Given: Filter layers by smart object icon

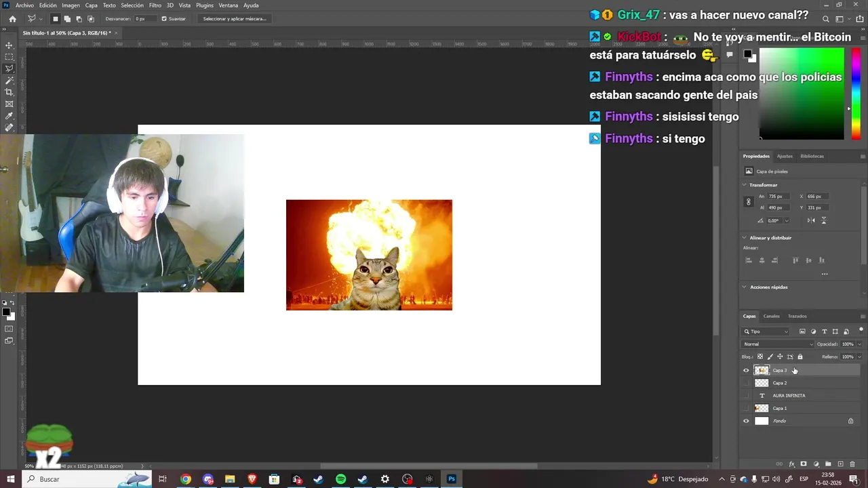Looking at the screenshot, I should 846,331.
